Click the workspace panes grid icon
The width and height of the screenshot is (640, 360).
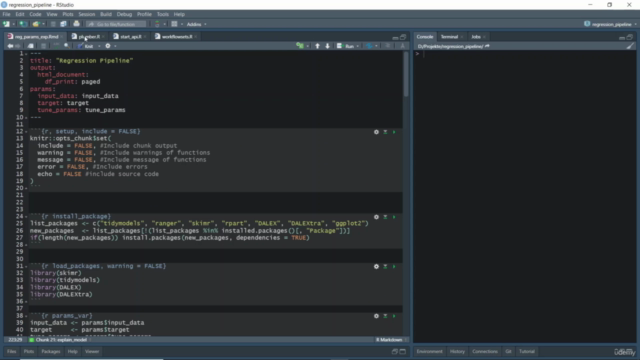(x=174, y=24)
